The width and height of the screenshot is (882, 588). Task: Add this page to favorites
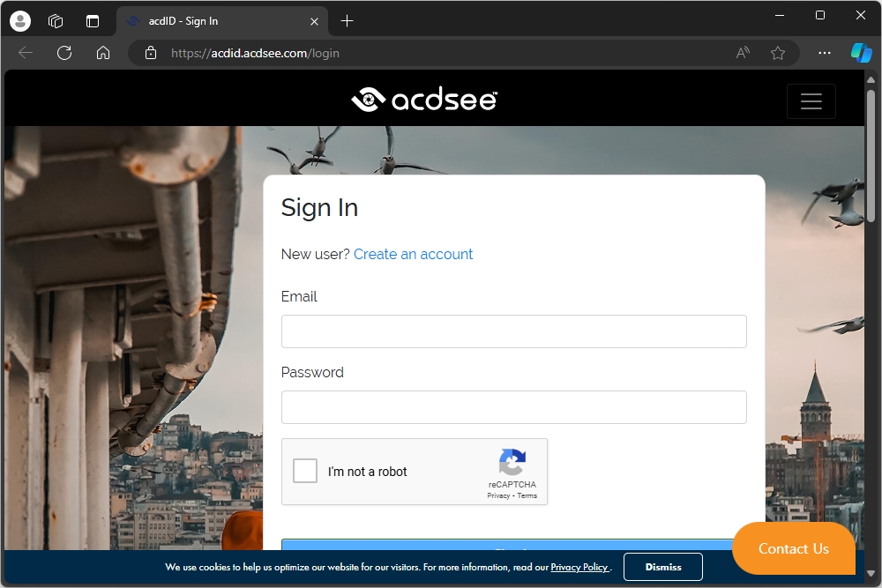click(778, 54)
